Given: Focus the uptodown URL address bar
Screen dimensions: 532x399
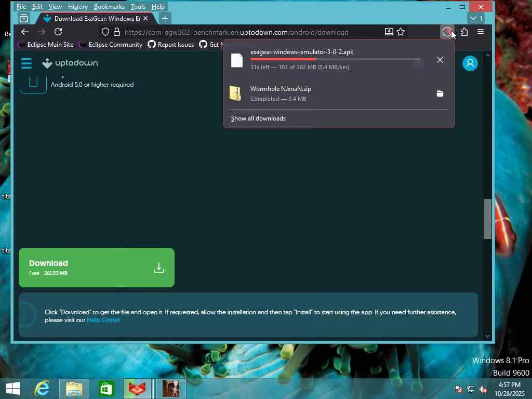Looking at the screenshot, I should click(x=236, y=32).
